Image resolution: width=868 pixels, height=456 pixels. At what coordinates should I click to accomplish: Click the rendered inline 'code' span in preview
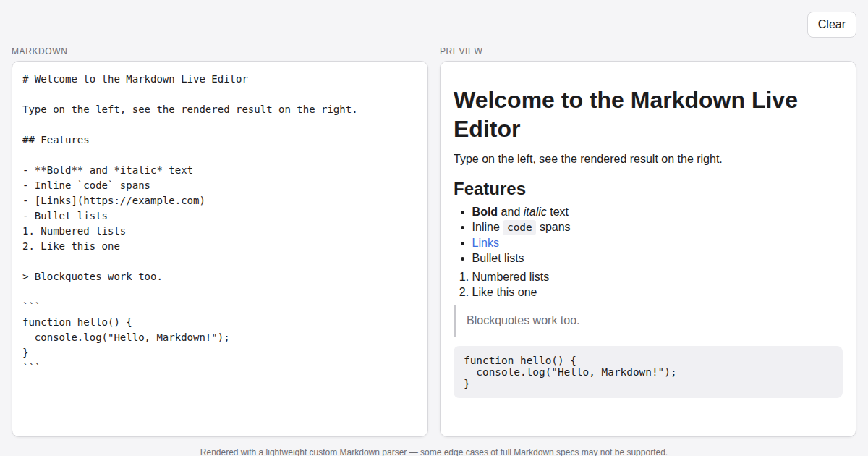[519, 227]
